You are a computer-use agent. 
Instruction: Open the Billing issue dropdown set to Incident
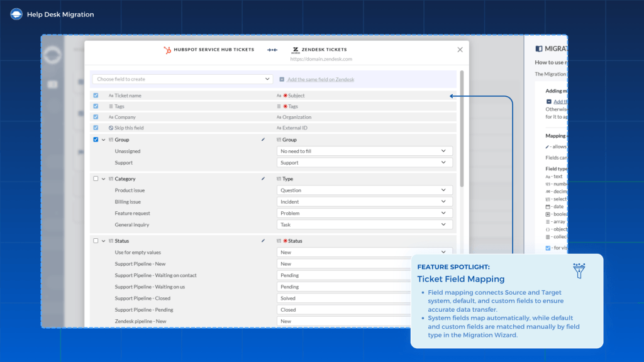[365, 202]
